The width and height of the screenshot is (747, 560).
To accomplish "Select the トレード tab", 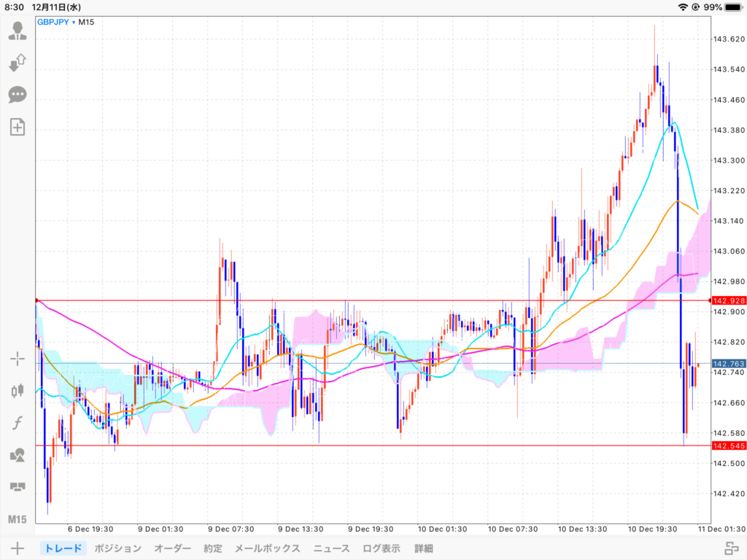I will [x=63, y=548].
